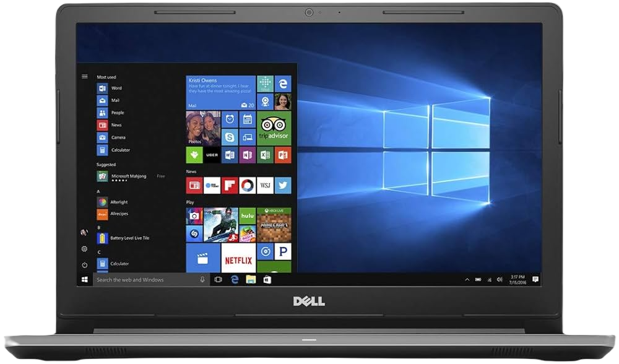Show hidden icons in the system tray
Image resolution: width=619 pixels, height=364 pixels.
[x=467, y=280]
